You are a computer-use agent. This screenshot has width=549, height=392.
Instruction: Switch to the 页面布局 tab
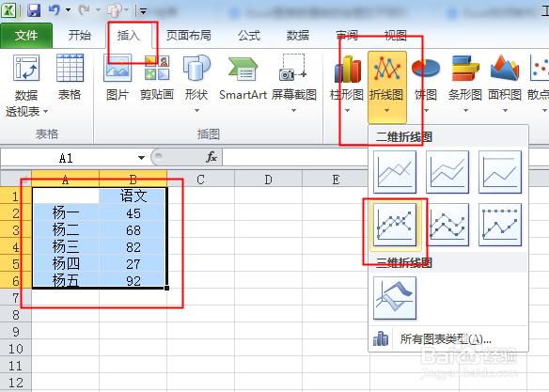[189, 36]
